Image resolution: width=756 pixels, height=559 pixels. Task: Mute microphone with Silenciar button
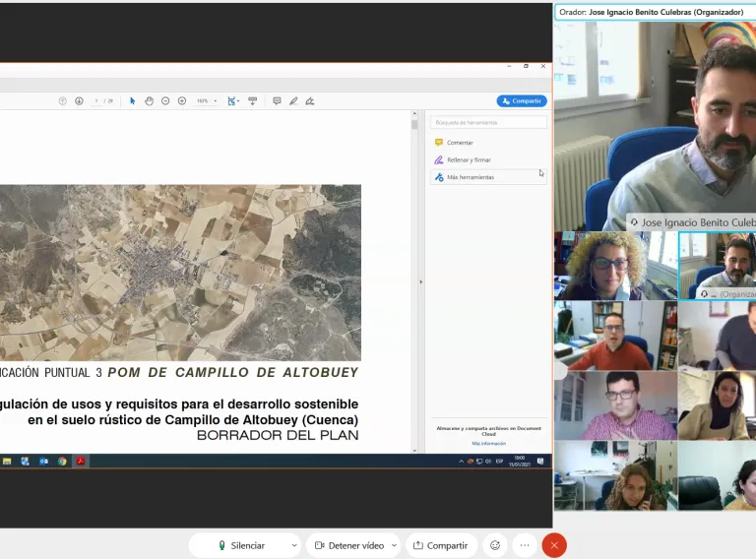pyautogui.click(x=242, y=545)
